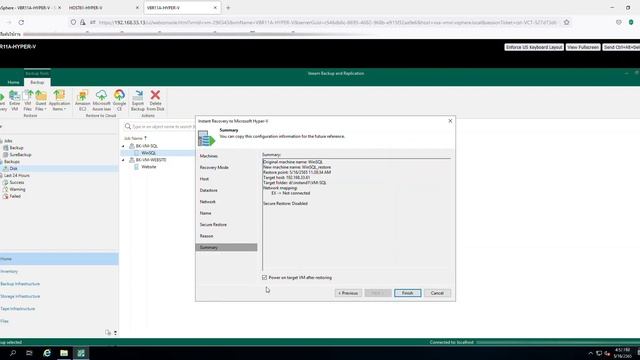Viewport: 640px width, 360px height.
Task: Click the Export Backup icon
Action: [138, 100]
